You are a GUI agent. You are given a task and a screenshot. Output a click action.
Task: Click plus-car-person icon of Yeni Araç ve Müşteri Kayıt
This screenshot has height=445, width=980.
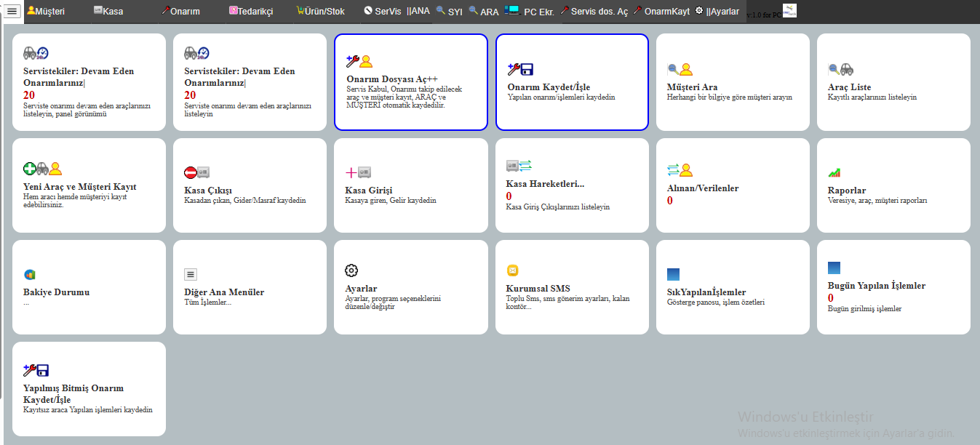point(42,169)
